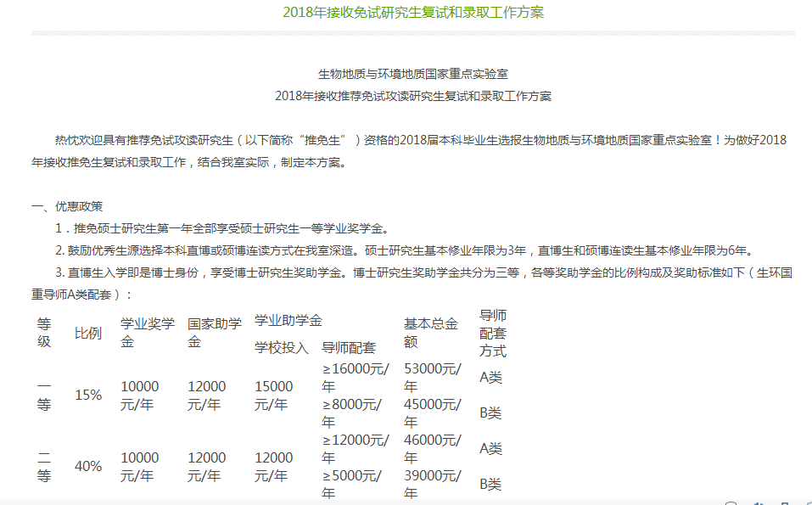This screenshot has height=505, width=812.
Task: Click the ≥16000元/年 supervisor cell
Action: click(356, 378)
